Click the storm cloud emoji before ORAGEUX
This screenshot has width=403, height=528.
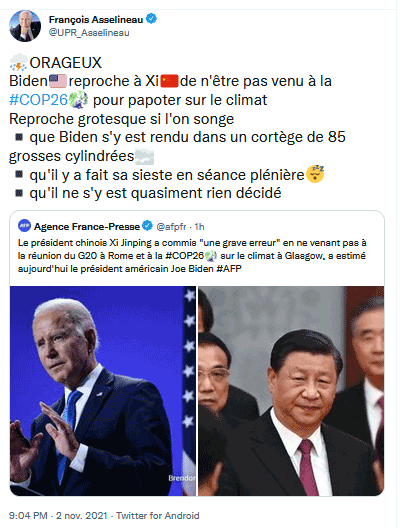point(19,63)
